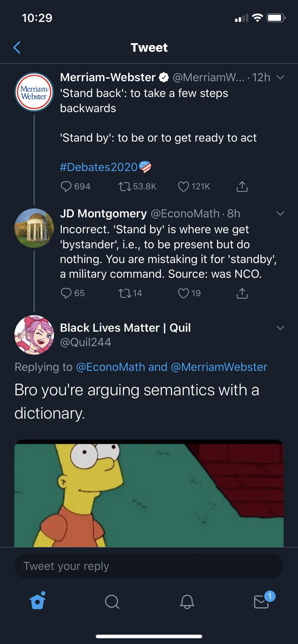Screen dimensions: 298x644
Task: Open Messages with unread badge
Action: [261, 603]
